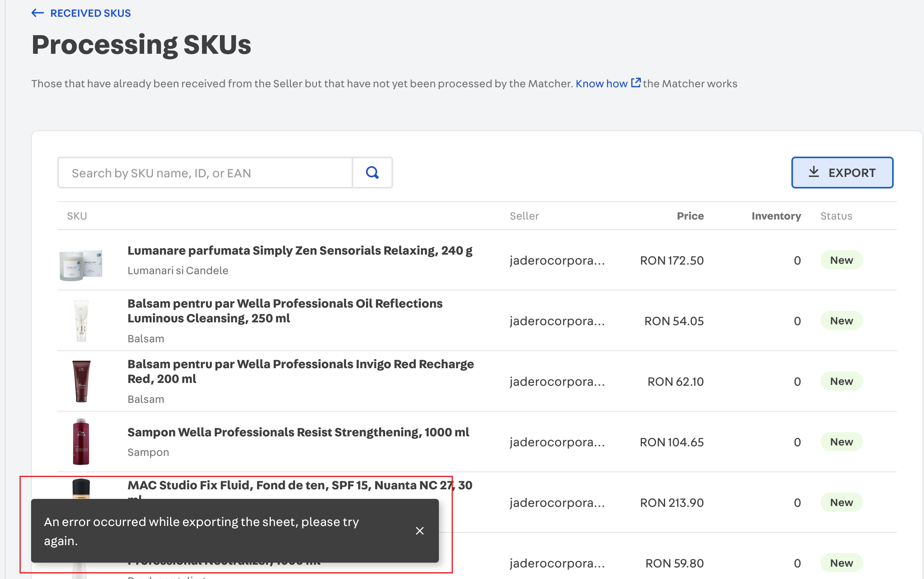Click New status badge on candle row
924x579 pixels.
click(x=841, y=260)
